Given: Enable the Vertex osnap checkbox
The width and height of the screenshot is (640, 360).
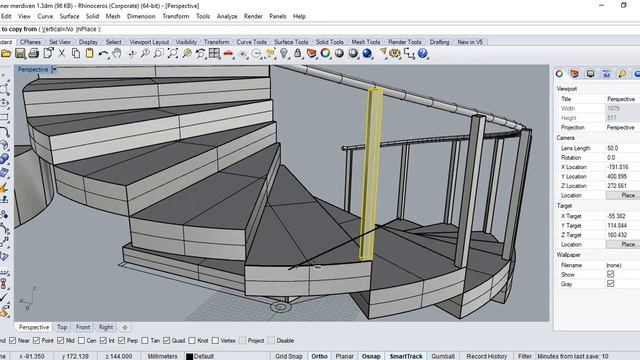Looking at the screenshot, I should point(215,340).
